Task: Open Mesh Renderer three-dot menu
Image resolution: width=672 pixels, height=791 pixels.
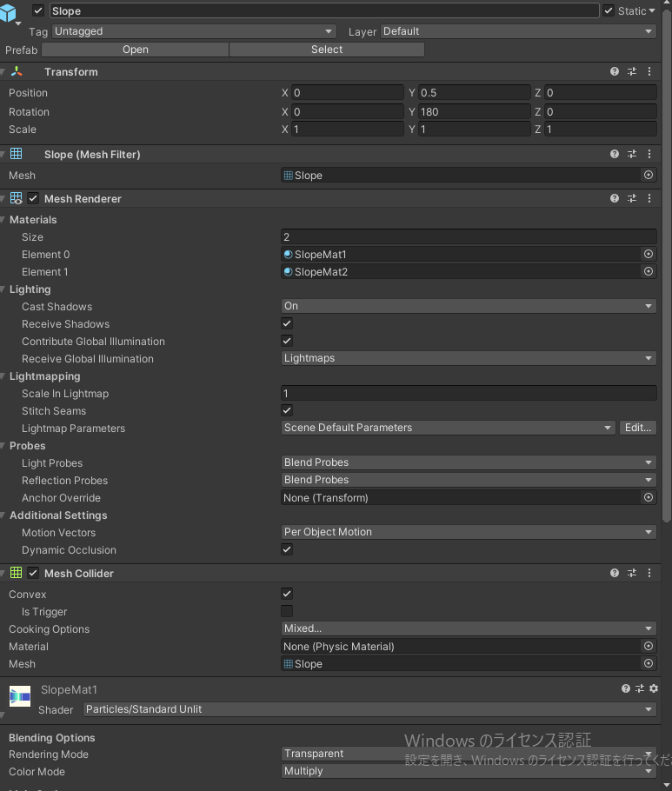Action: click(649, 198)
